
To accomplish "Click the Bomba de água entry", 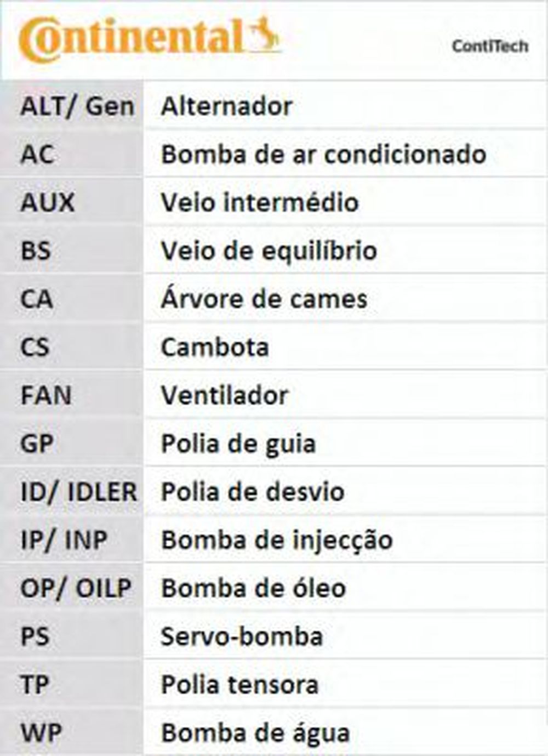I will click(x=255, y=734).
